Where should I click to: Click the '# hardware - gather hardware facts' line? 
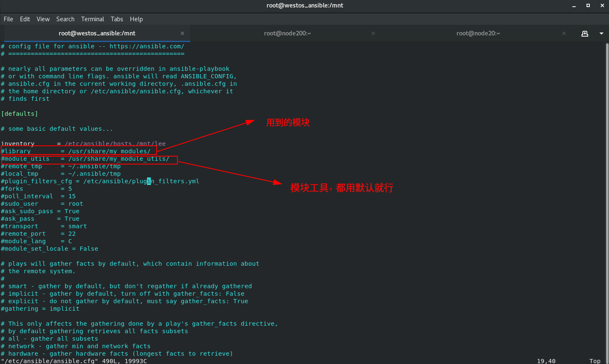coord(117,354)
